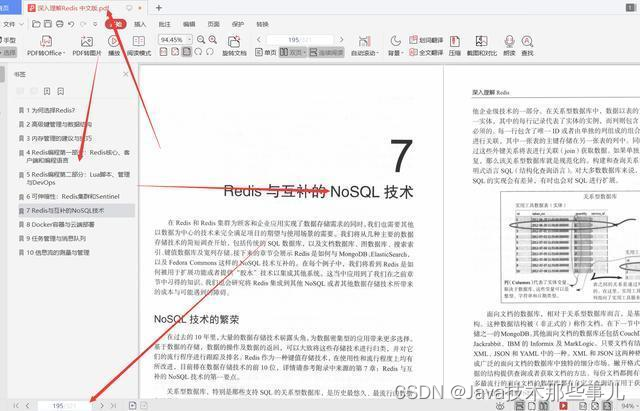
Task: Open the 插入 ribbon tab
Action: click(x=140, y=24)
